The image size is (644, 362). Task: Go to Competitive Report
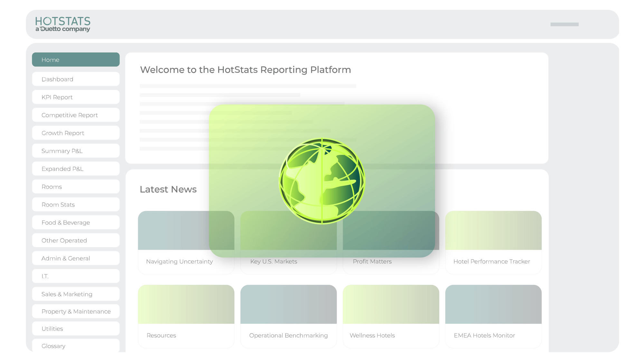(76, 115)
